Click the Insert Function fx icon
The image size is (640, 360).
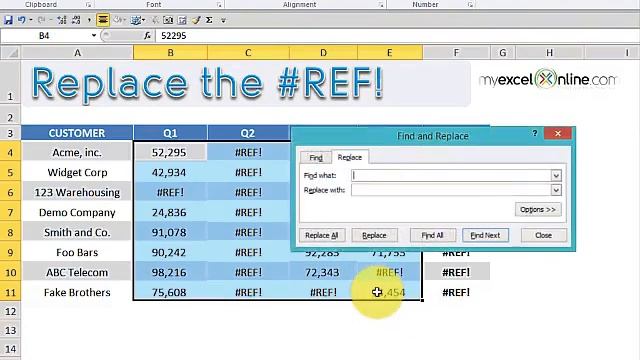point(147,36)
